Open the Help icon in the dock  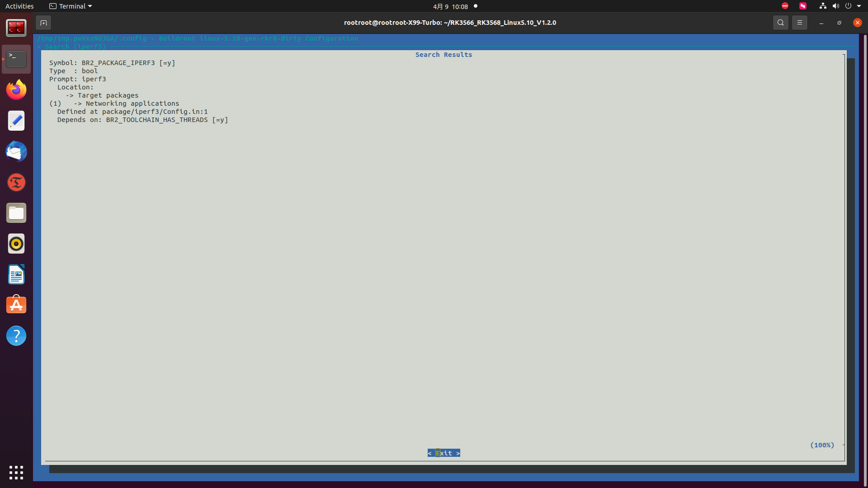click(x=16, y=336)
